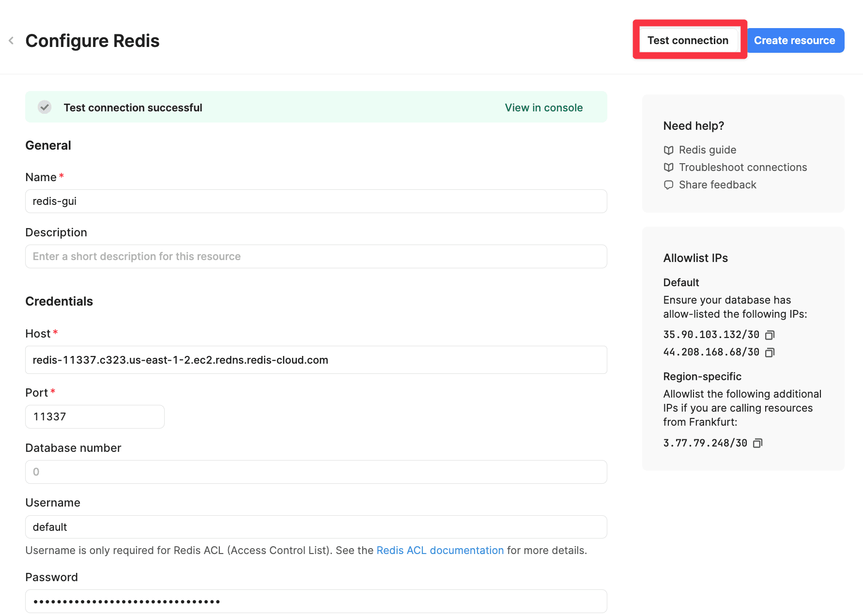Image resolution: width=863 pixels, height=616 pixels.
Task: Copy the Frankfurt 3.77.79.248/30 IP address
Action: (757, 443)
